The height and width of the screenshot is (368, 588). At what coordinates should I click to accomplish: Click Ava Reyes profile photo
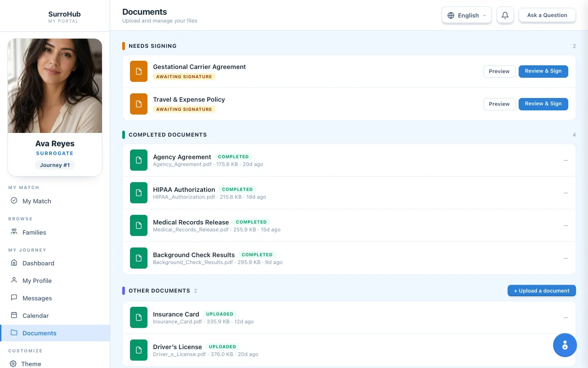[55, 86]
